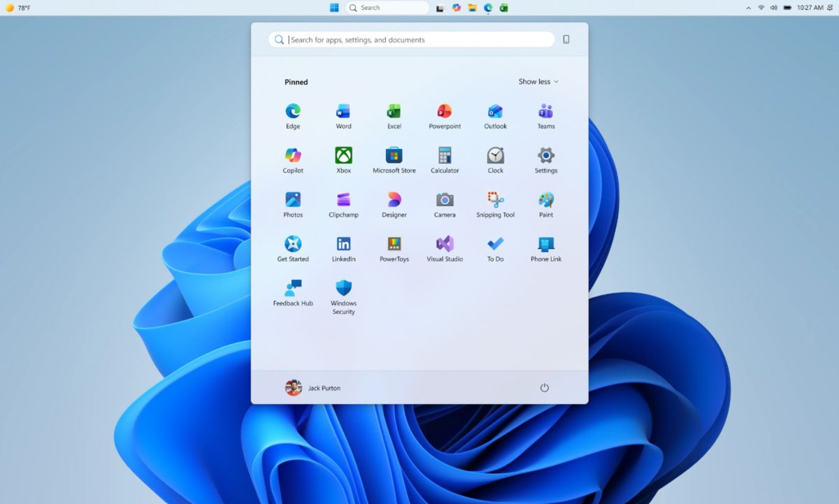The width and height of the screenshot is (839, 504).
Task: Launch the Xbox app
Action: pyautogui.click(x=343, y=160)
